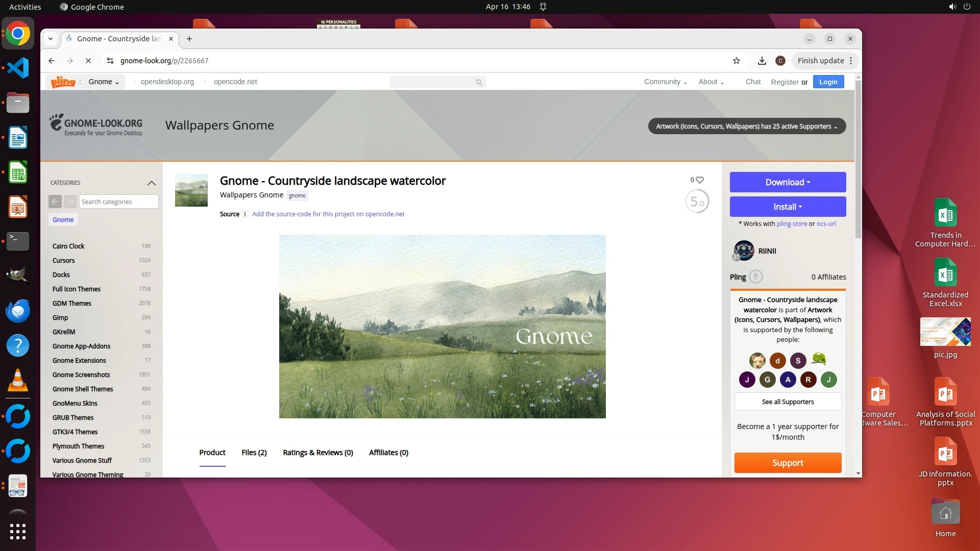
Task: Click the Pling logo icon
Action: point(63,82)
